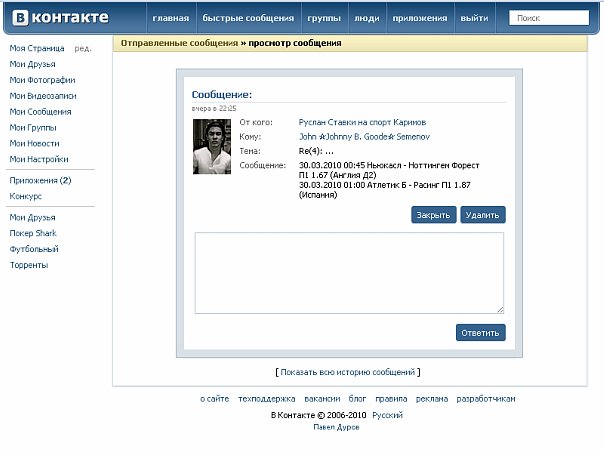Open Покер Shark in sidebar
The image size is (604, 453).
(x=34, y=233)
